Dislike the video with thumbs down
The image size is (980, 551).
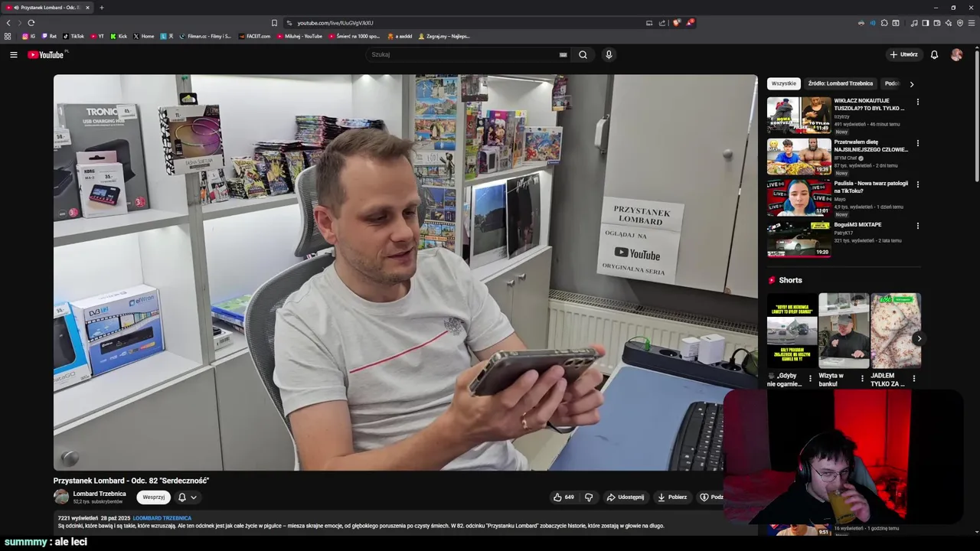pos(589,497)
